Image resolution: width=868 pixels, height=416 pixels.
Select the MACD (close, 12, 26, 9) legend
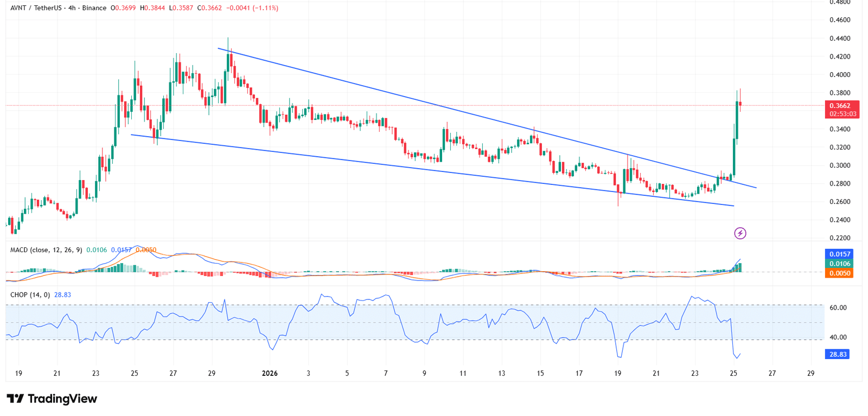[x=46, y=250]
